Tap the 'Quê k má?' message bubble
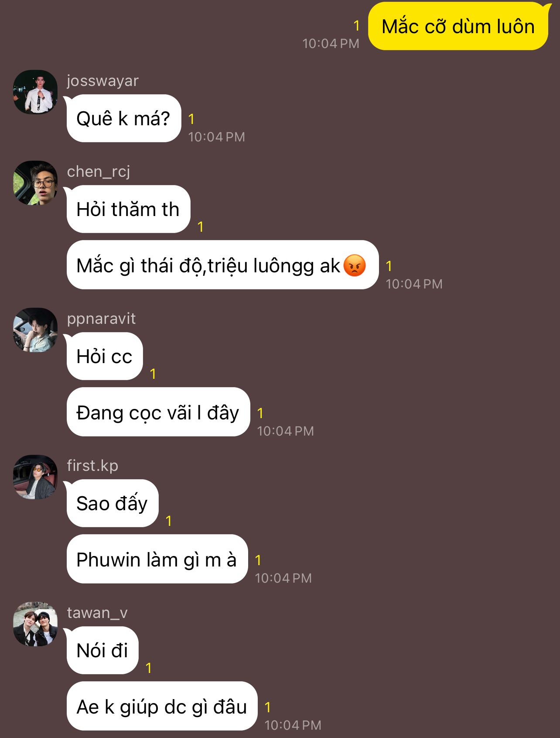The image size is (560, 738). tap(124, 118)
